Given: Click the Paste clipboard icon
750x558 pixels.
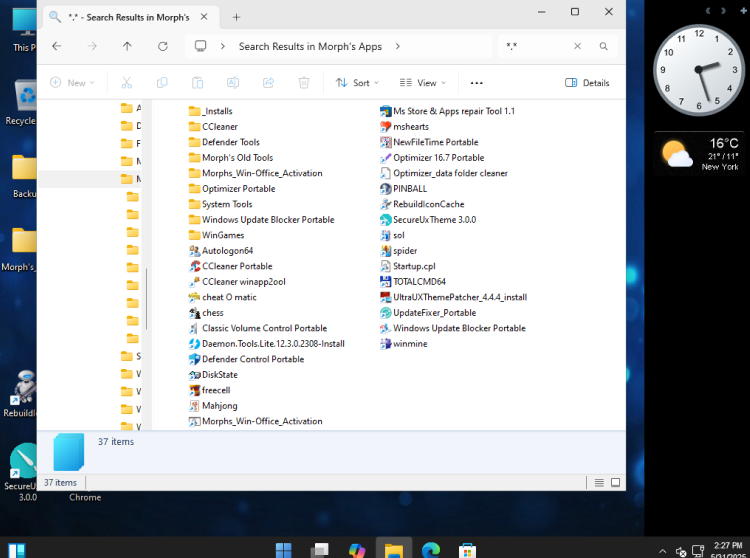Looking at the screenshot, I should click(x=198, y=83).
